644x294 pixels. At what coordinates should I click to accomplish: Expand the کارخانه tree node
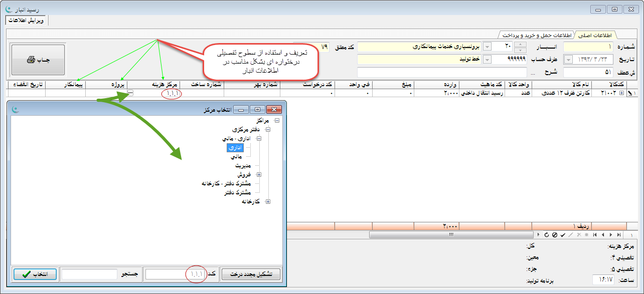tap(268, 202)
